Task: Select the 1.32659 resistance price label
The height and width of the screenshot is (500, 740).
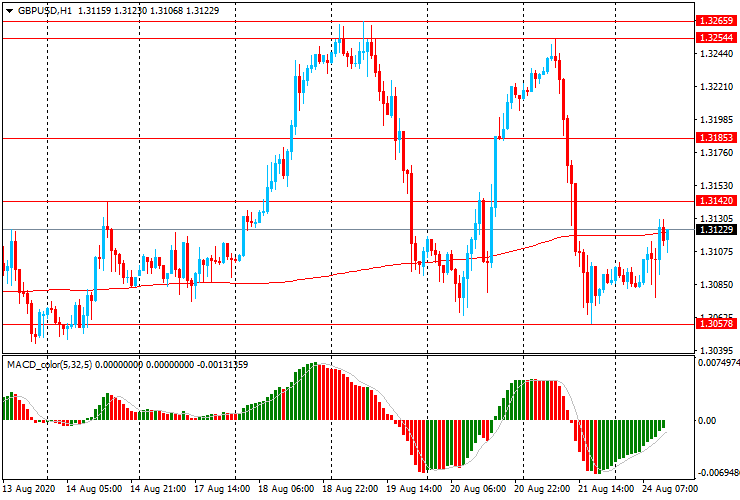Action: tap(716, 20)
